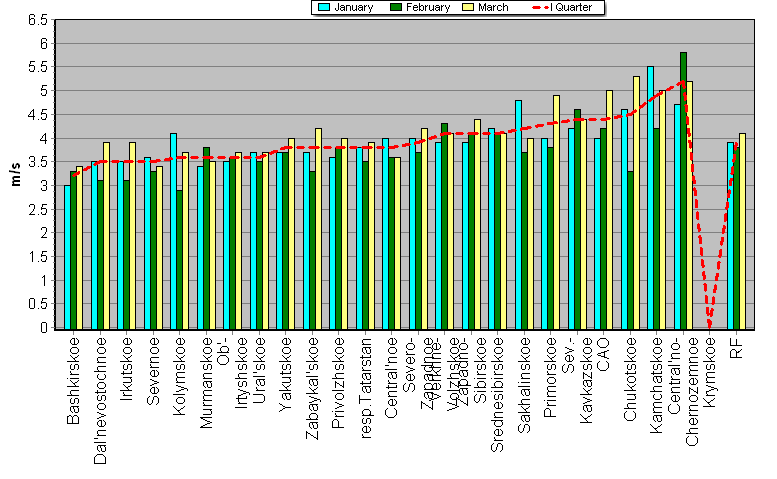This screenshot has height=479, width=777.
Task: Select the Irkutskoe category label
Action: pyautogui.click(x=127, y=369)
